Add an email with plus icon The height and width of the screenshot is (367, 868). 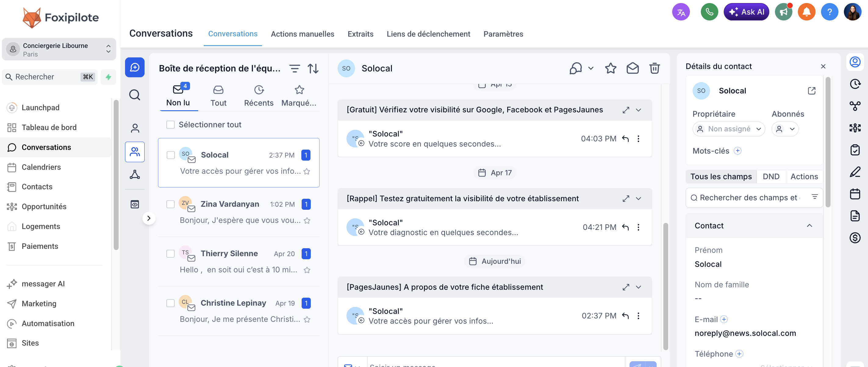tap(724, 319)
